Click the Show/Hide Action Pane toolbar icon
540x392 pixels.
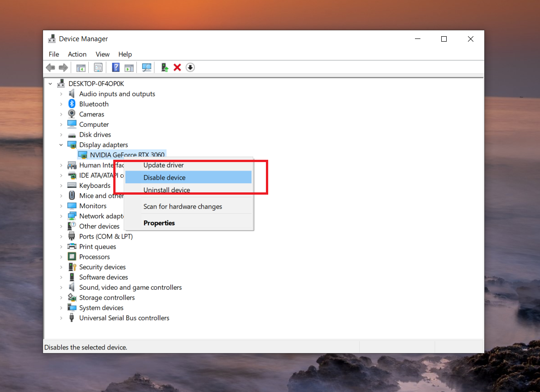[129, 67]
